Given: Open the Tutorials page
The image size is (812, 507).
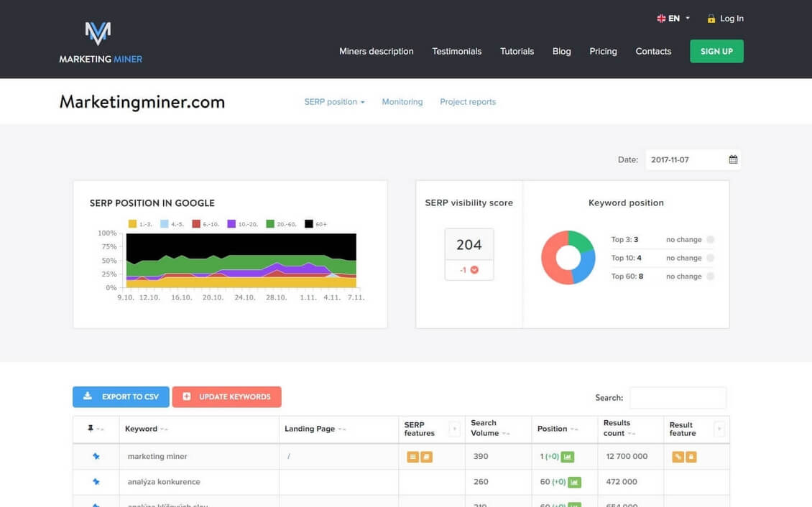Looking at the screenshot, I should click(x=517, y=51).
